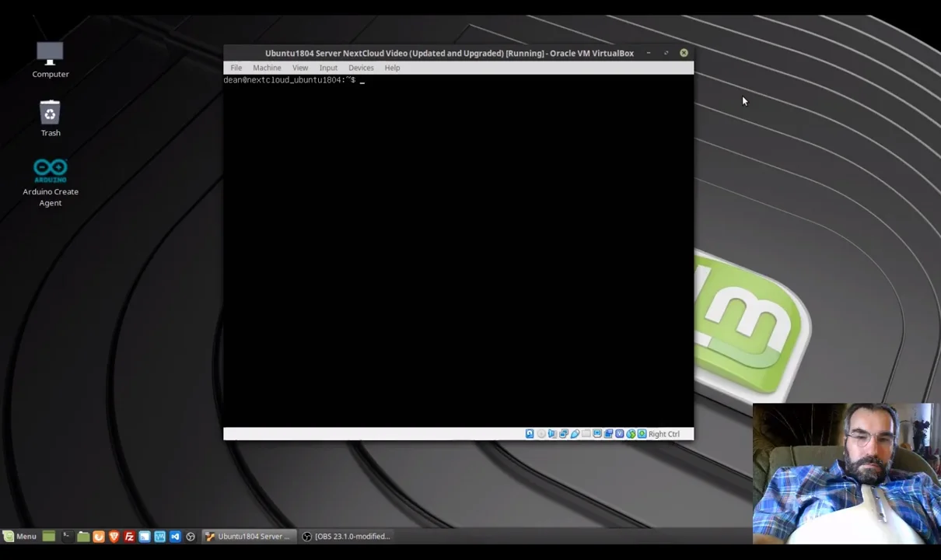Image resolution: width=941 pixels, height=560 pixels.
Task: Click the keyboard capture arrow indicator
Action: (642, 434)
